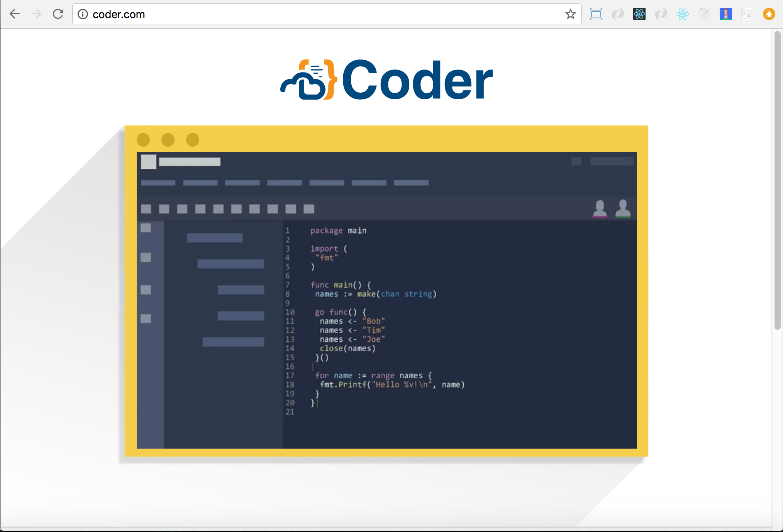
Task: Click gray swirl extension between the React icons
Action: pyautogui.click(x=661, y=14)
